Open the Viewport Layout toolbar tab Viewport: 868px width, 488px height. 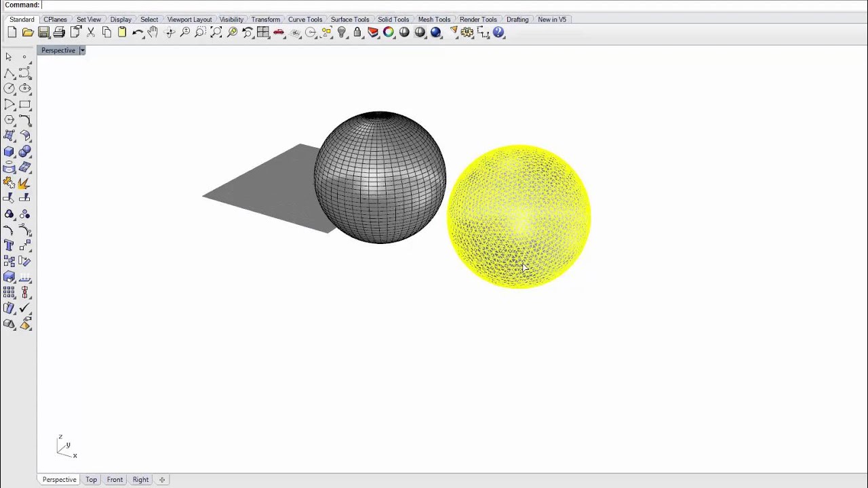click(189, 20)
